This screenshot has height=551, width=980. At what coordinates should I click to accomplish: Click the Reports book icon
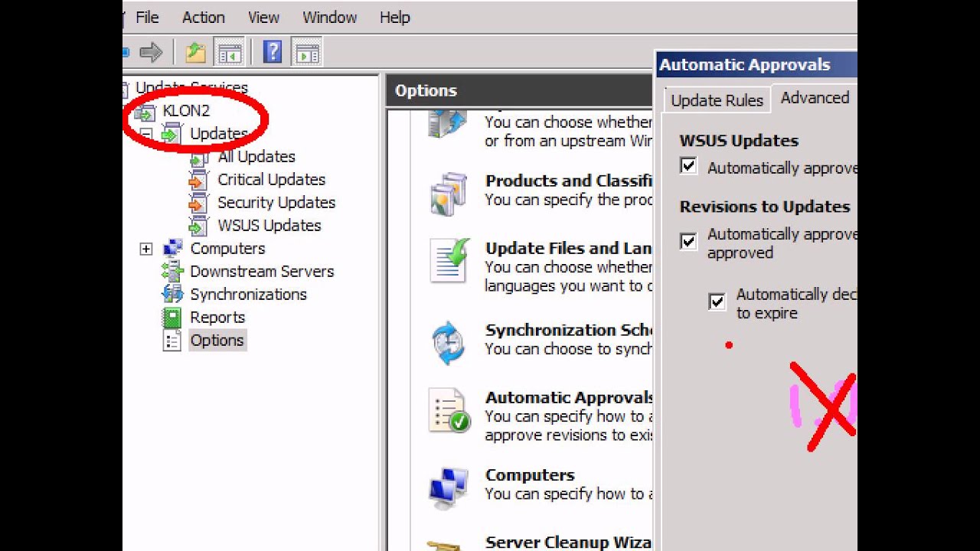point(172,318)
